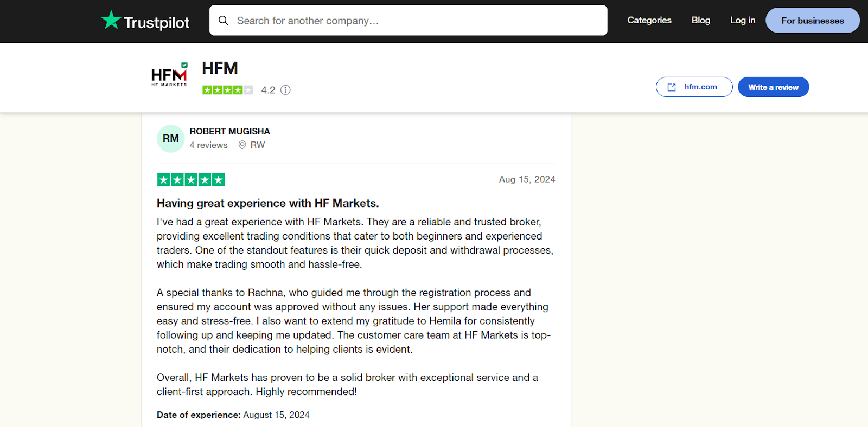The height and width of the screenshot is (427, 868).
Task: Open the review titled Having great experience
Action: 268,203
